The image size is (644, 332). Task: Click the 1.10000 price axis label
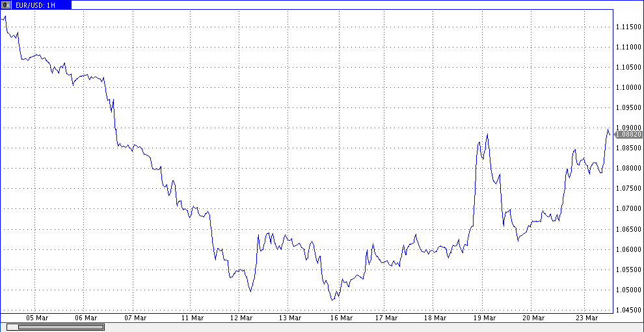(627, 87)
